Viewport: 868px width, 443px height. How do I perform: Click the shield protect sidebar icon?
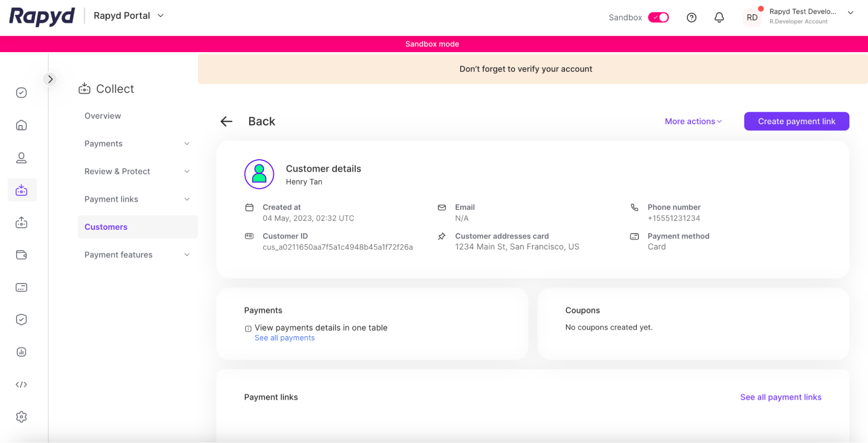[x=21, y=320]
